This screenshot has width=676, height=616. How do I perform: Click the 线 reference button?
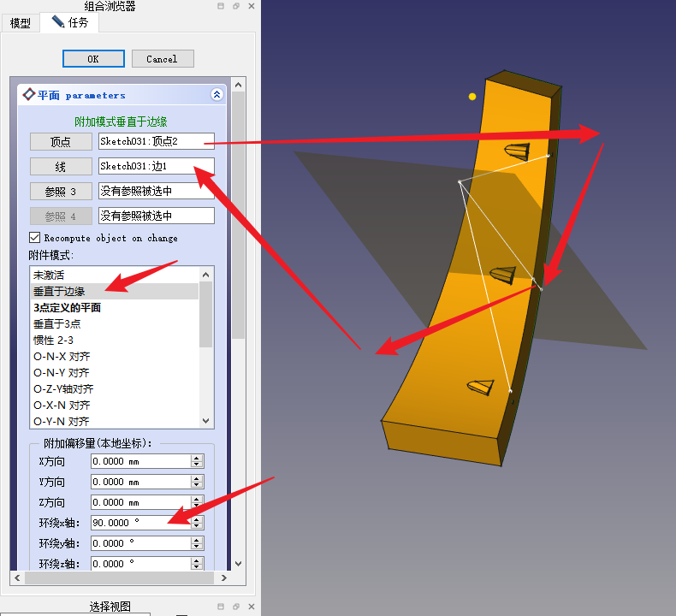[x=61, y=166]
